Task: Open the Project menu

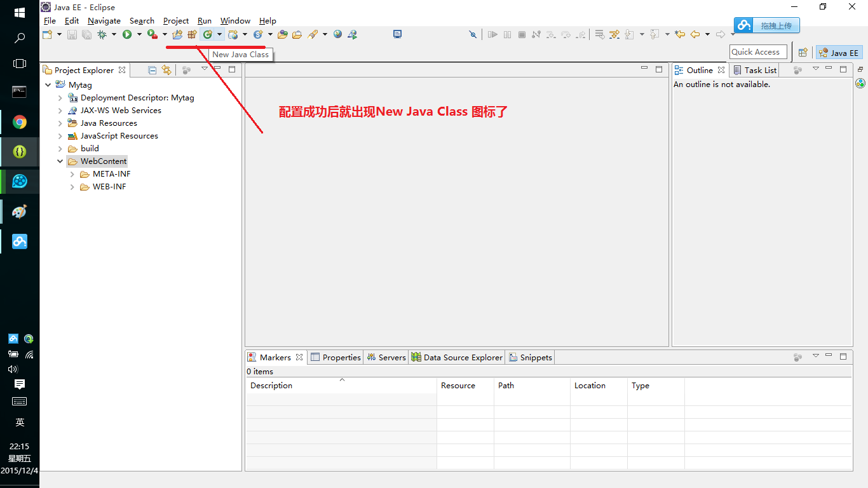Action: (x=176, y=21)
